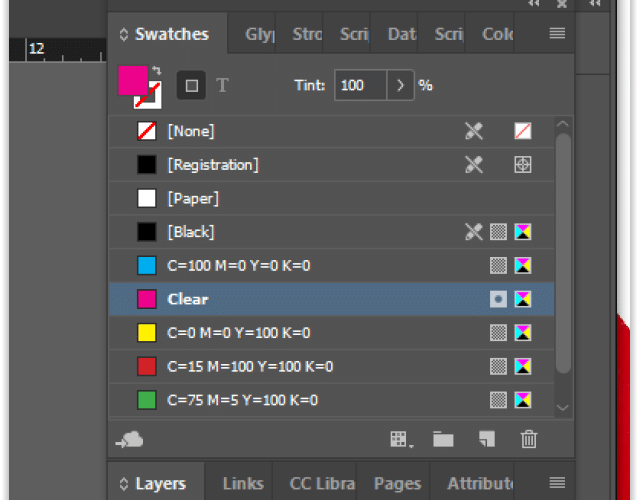Open the Swatches panel hamburger menu

coord(557,33)
